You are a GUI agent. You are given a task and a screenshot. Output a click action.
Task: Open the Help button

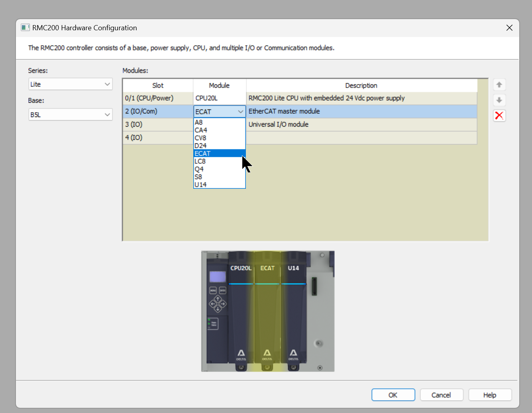coord(490,395)
